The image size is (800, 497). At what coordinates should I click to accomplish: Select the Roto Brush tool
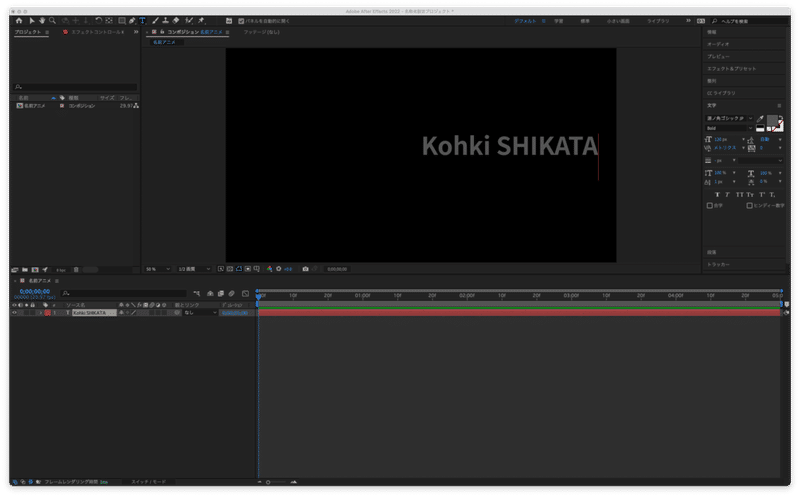click(x=189, y=21)
